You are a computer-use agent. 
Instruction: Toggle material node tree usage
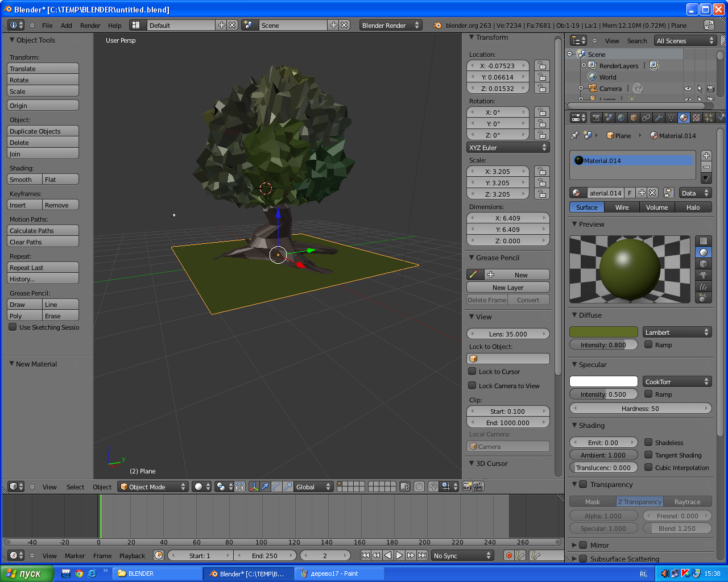pyautogui.click(x=669, y=193)
